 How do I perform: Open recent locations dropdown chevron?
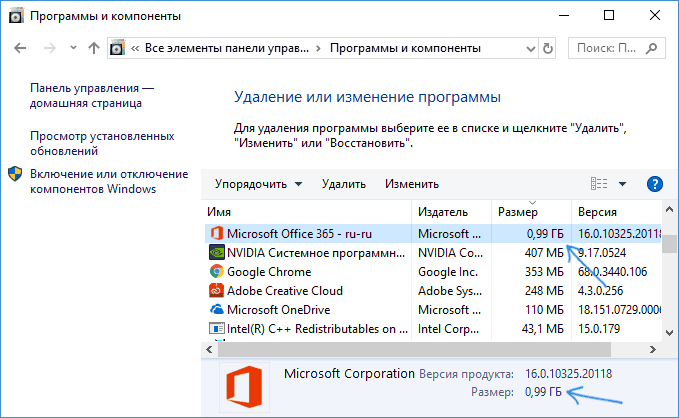click(73, 48)
